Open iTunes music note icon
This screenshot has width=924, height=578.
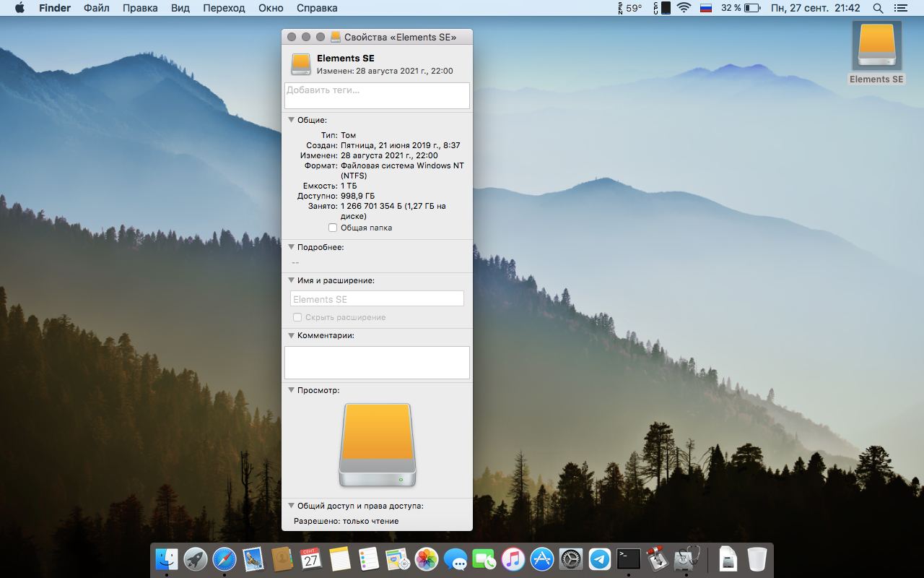click(513, 559)
